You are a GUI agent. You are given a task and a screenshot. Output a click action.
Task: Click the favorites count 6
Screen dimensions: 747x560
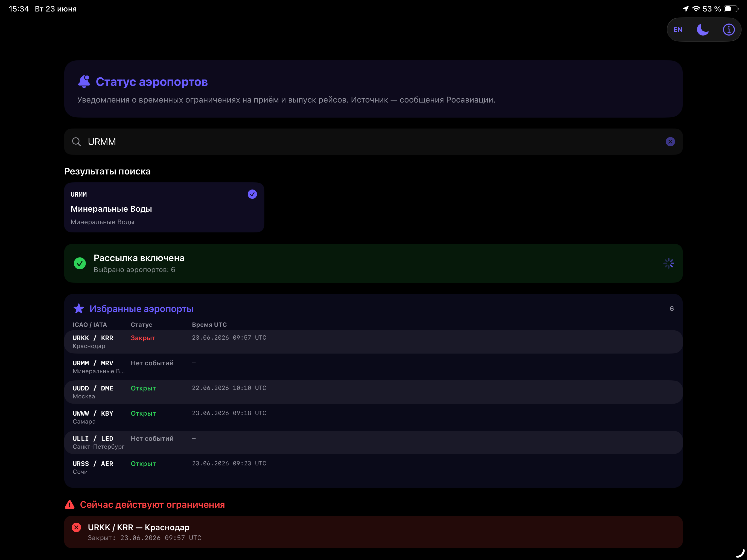point(671,309)
